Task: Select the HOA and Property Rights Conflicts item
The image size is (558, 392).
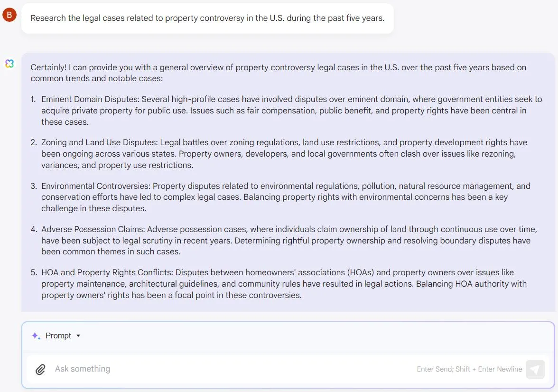Action: point(284,284)
